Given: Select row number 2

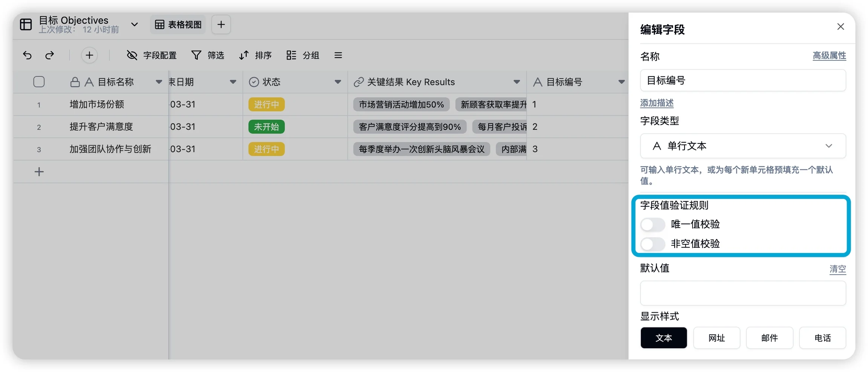Looking at the screenshot, I should pyautogui.click(x=39, y=127).
